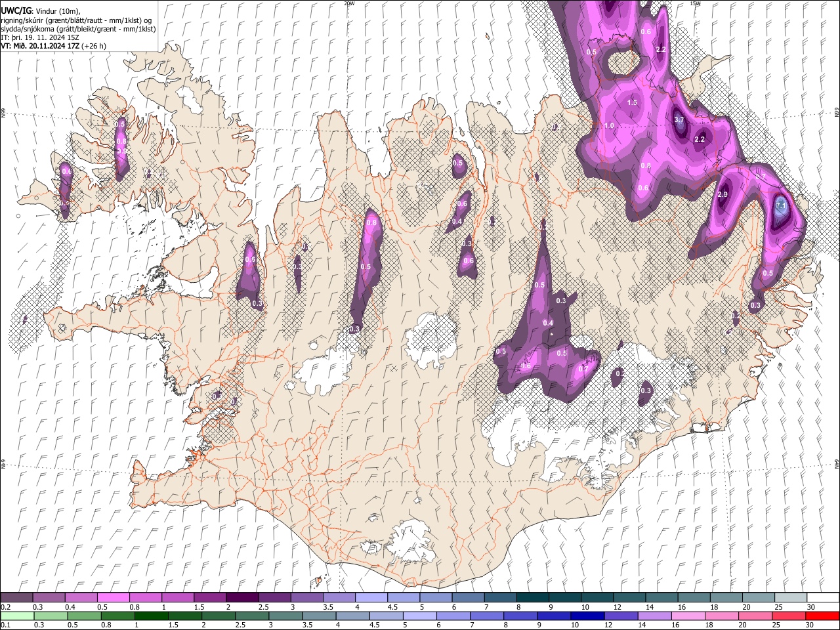Click the rain legend swatch between 20 and 25
This screenshot has height=630, width=840.
(755, 616)
